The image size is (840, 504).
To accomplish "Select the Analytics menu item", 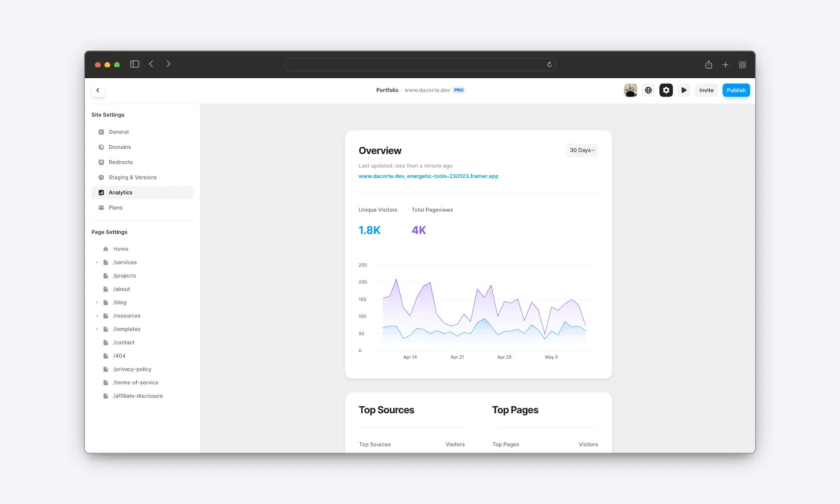I will tap(120, 192).
